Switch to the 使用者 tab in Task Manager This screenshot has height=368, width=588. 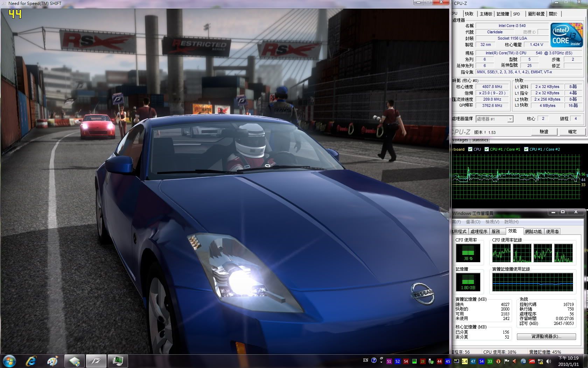(553, 231)
